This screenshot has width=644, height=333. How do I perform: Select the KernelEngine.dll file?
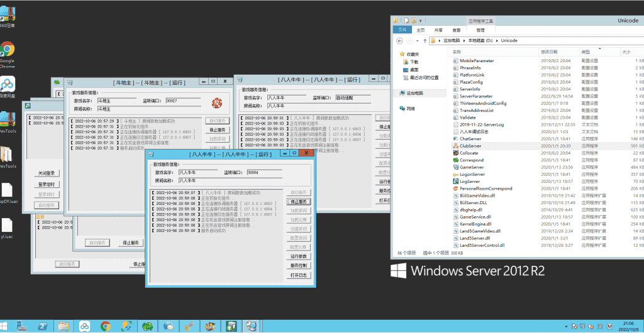(x=475, y=224)
